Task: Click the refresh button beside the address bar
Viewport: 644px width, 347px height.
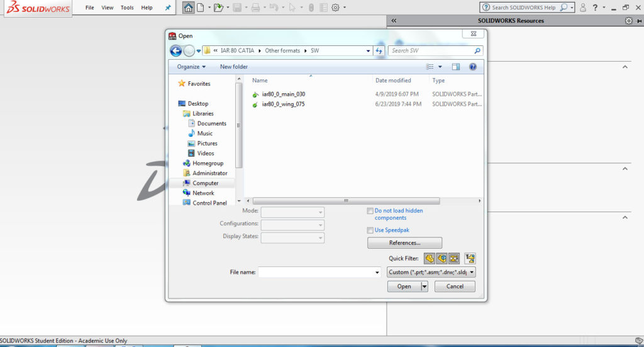Action: point(379,50)
